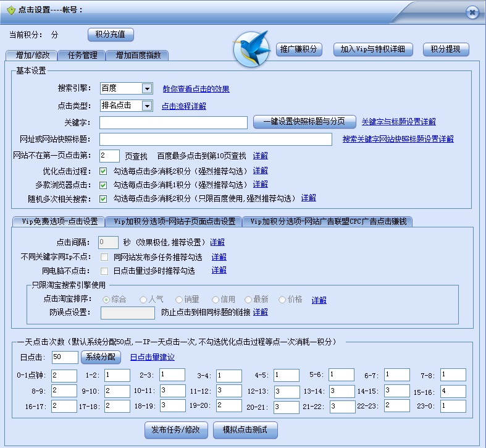
Task: Open 教你查看点击的效果 link
Action: [196, 89]
